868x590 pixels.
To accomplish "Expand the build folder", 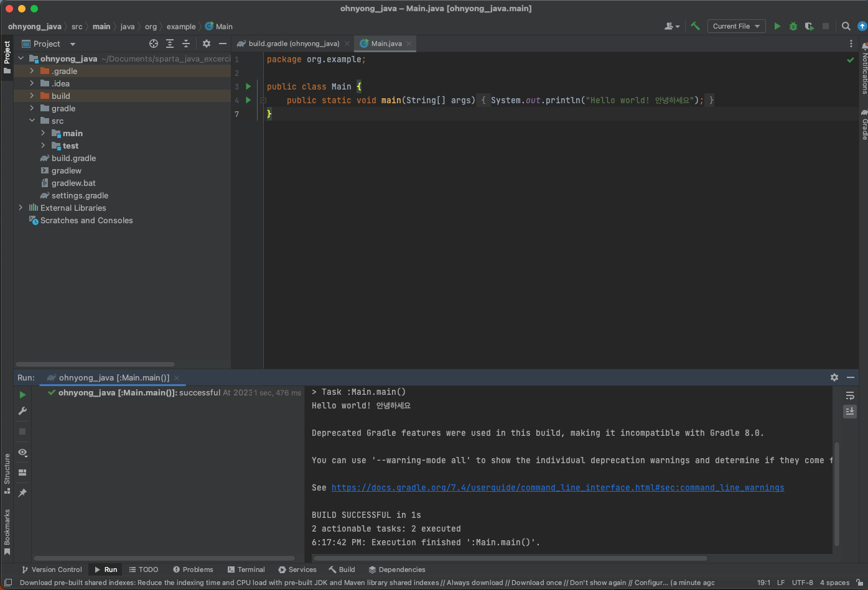I will tap(32, 96).
